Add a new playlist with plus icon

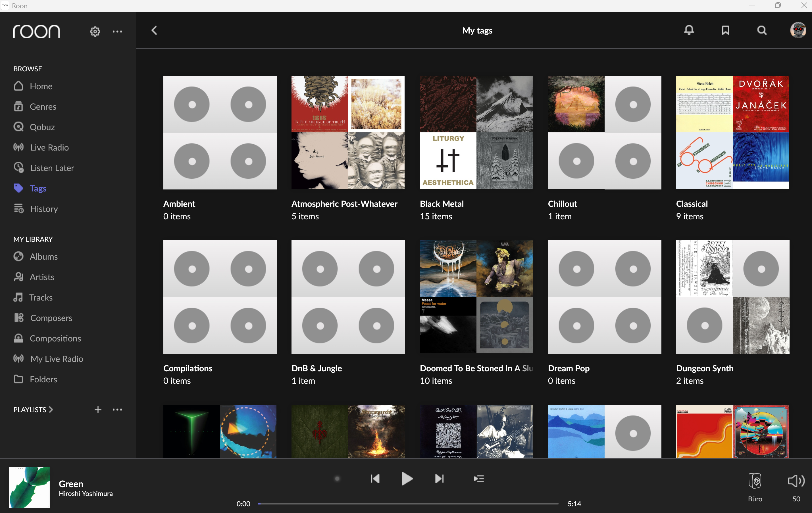[98, 410]
